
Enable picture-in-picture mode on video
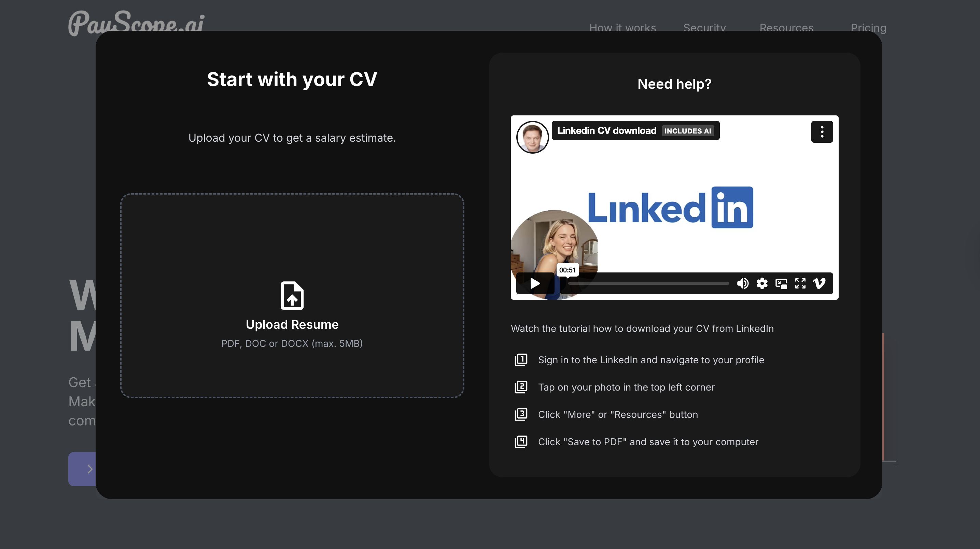pos(781,283)
